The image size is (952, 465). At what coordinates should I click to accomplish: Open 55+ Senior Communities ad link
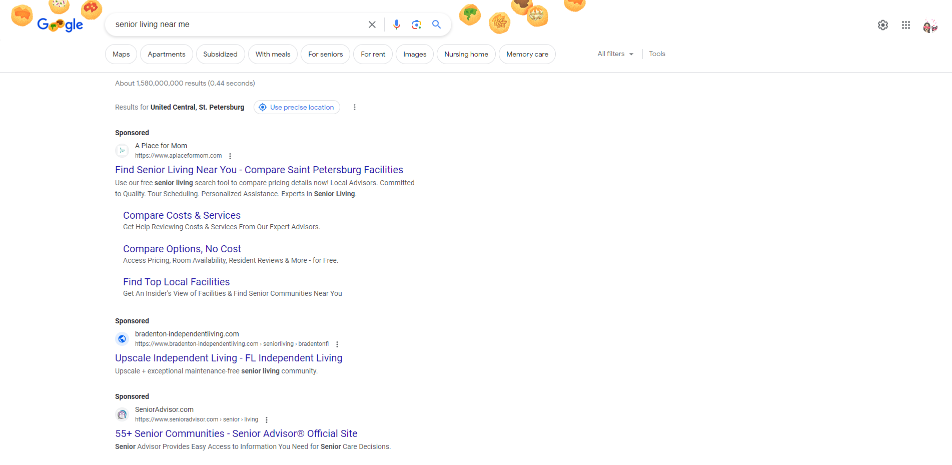[236, 434]
